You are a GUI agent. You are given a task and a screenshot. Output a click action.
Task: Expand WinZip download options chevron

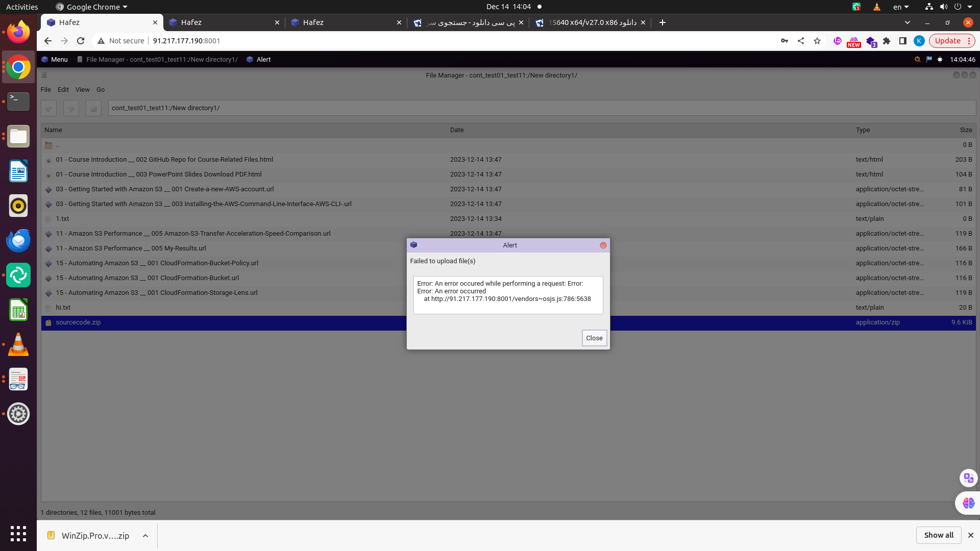(x=145, y=536)
